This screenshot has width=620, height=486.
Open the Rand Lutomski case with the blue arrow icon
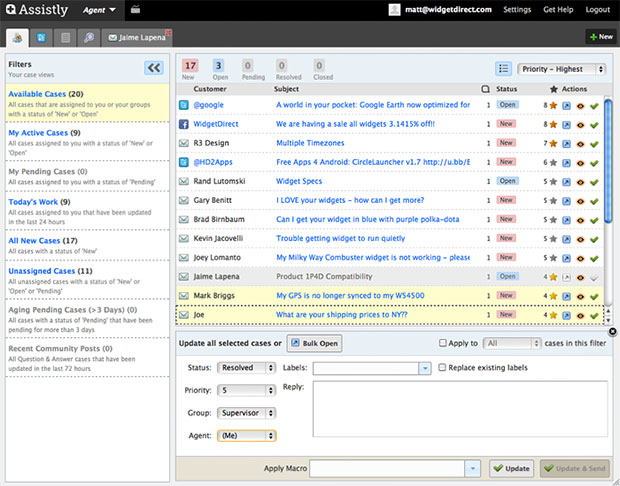click(x=567, y=182)
